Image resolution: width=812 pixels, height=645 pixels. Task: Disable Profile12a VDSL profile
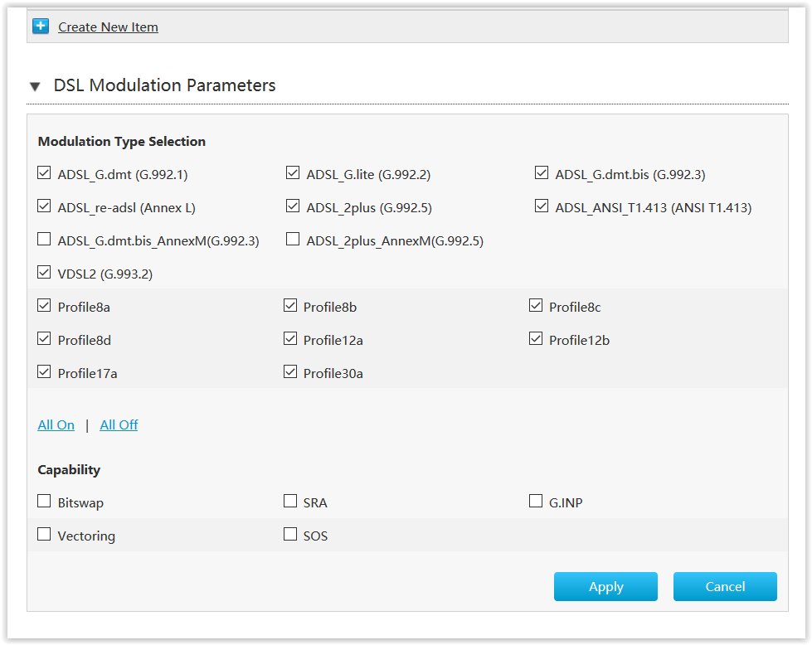pos(290,339)
